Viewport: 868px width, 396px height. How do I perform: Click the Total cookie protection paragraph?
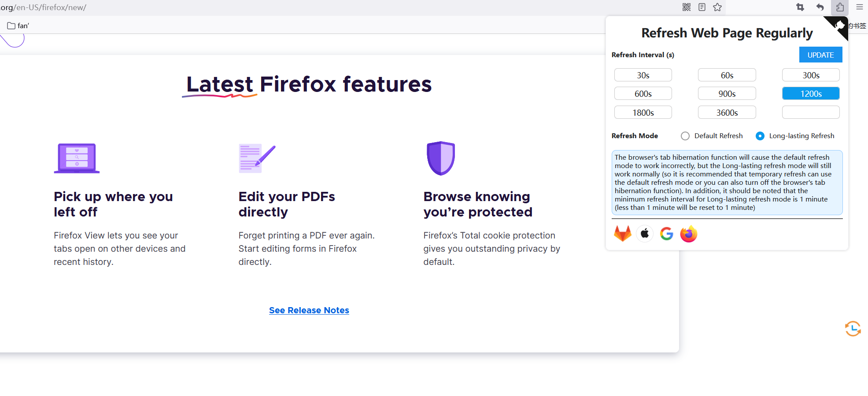click(492, 249)
